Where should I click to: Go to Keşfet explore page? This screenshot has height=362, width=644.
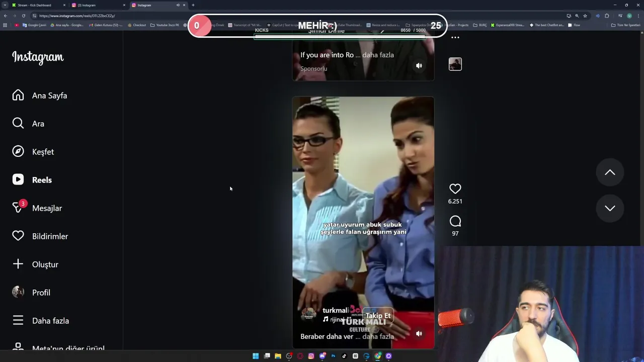point(33,152)
